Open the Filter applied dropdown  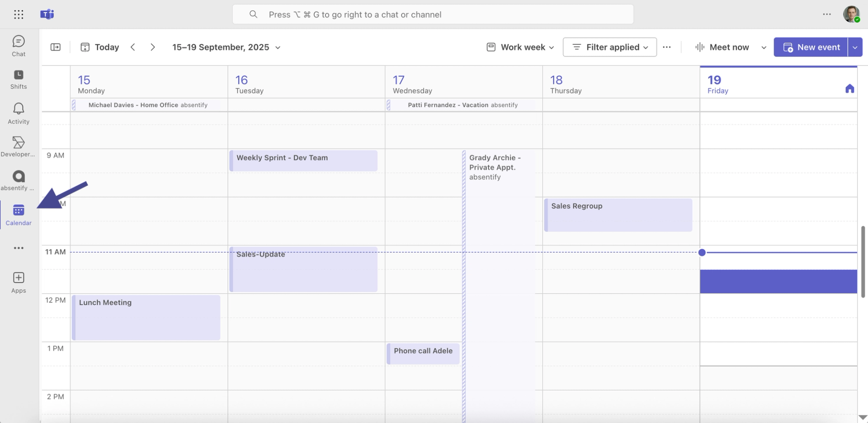[x=610, y=47]
